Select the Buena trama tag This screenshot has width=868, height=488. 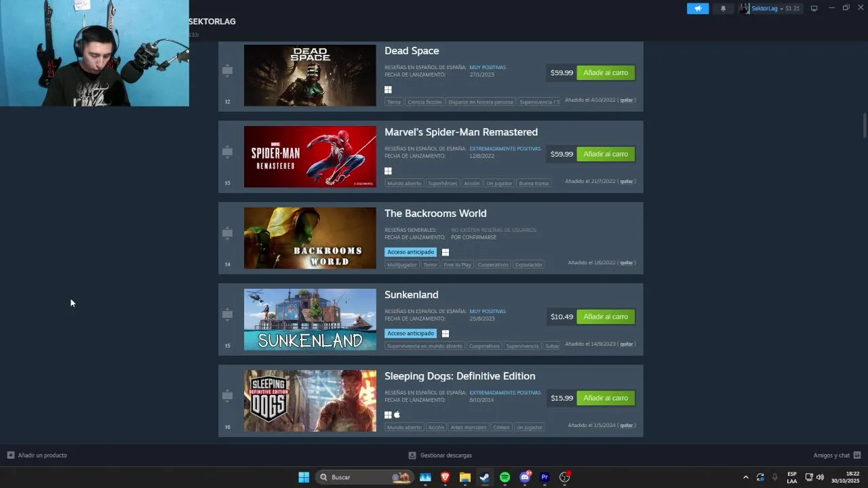point(534,183)
